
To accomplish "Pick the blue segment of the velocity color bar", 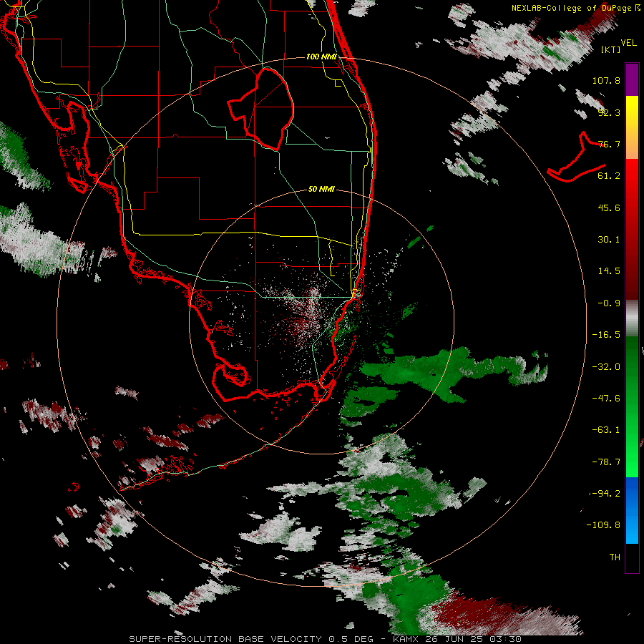I will pyautogui.click(x=632, y=510).
